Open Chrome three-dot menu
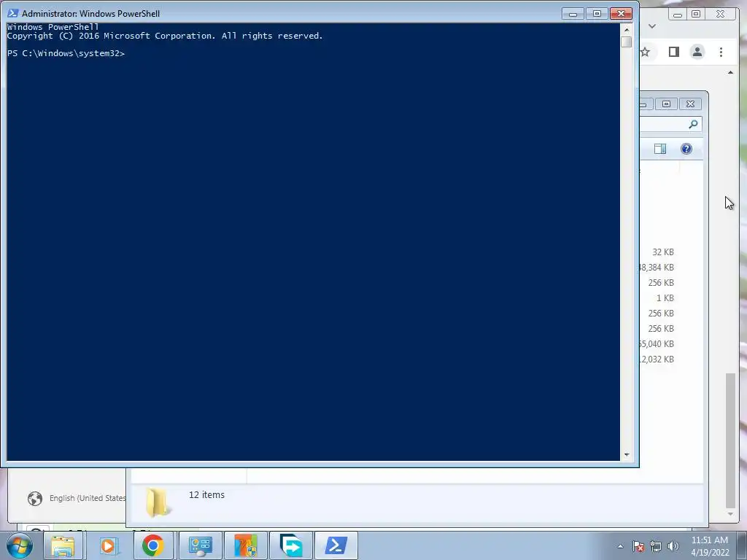The height and width of the screenshot is (560, 747). (721, 52)
